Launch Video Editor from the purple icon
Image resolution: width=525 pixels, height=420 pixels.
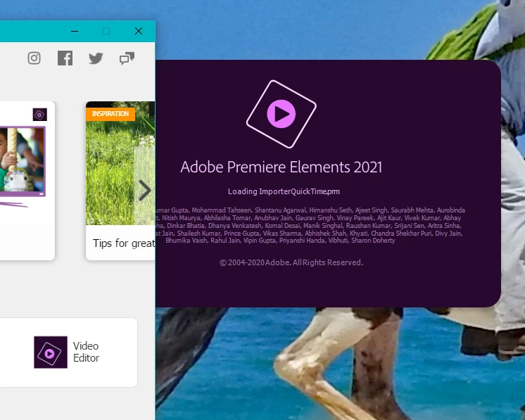tap(51, 352)
